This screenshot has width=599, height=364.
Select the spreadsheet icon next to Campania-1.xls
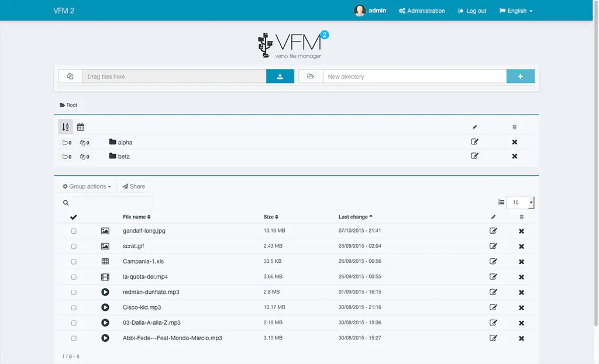point(105,261)
